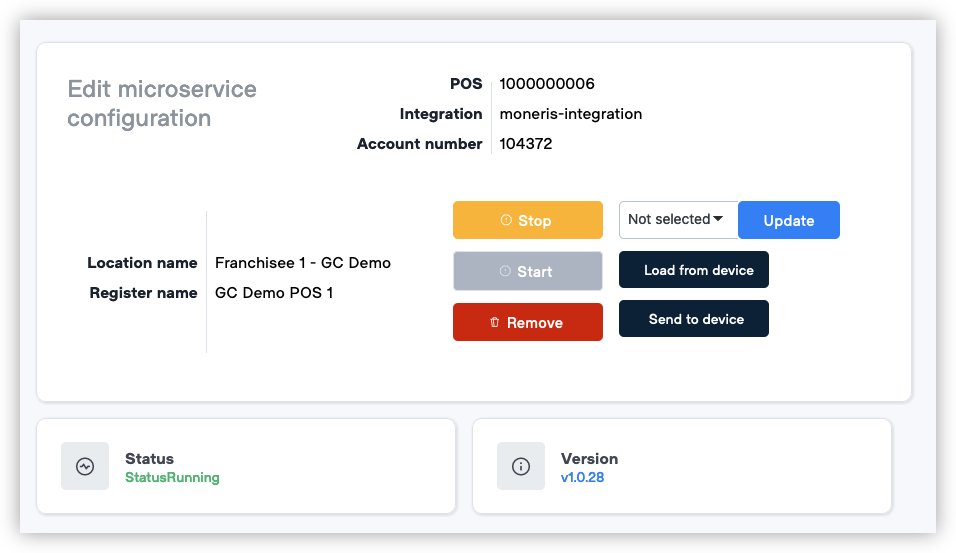
Task: Click the account number 104372
Action: [x=526, y=144]
